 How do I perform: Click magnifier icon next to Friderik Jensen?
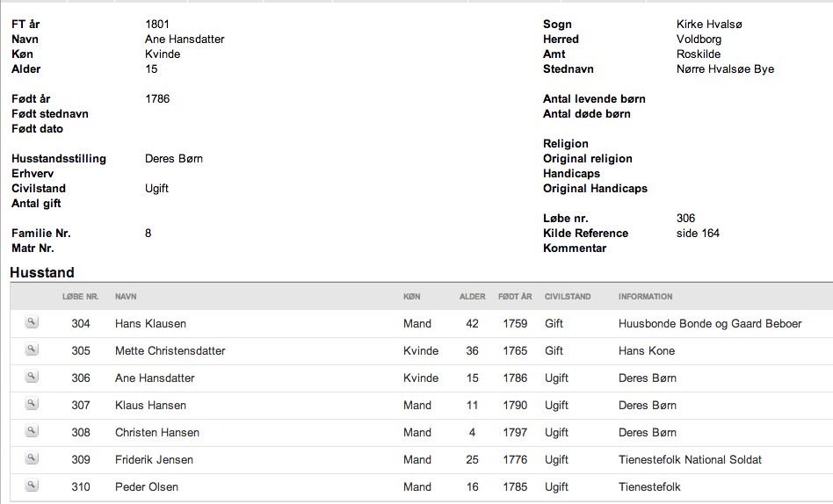click(32, 457)
